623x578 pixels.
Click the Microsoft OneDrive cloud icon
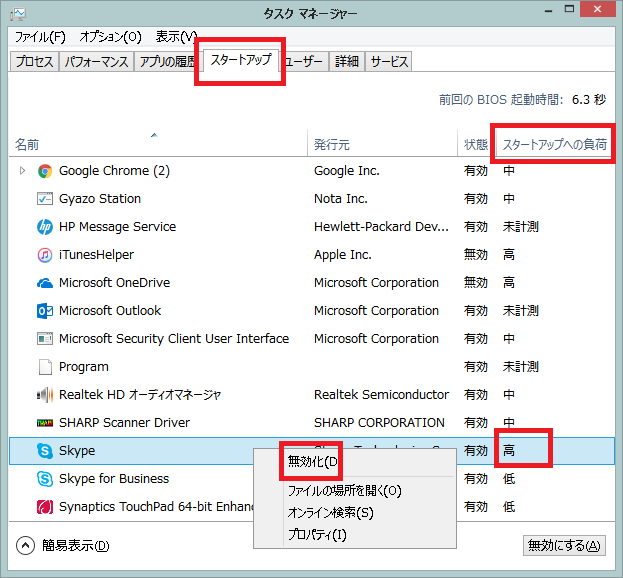pos(45,283)
